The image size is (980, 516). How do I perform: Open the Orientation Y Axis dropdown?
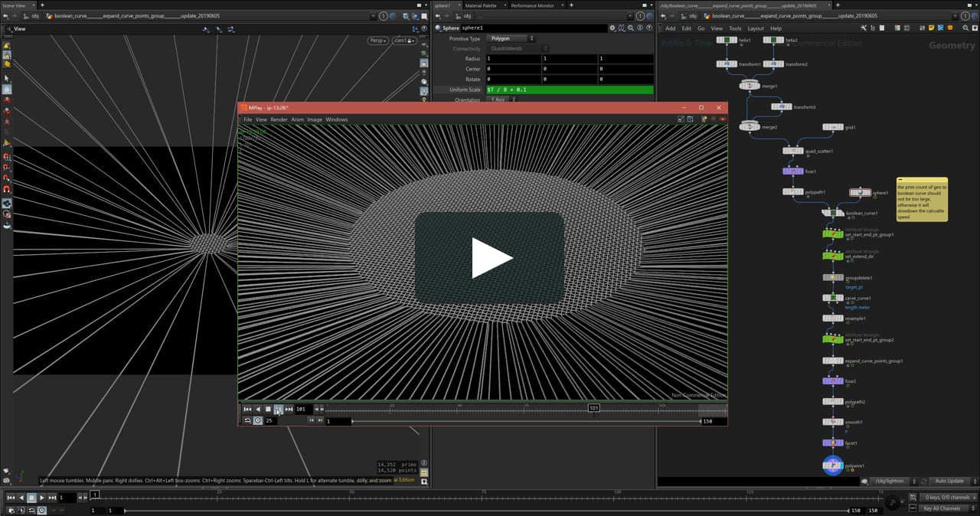click(x=501, y=100)
